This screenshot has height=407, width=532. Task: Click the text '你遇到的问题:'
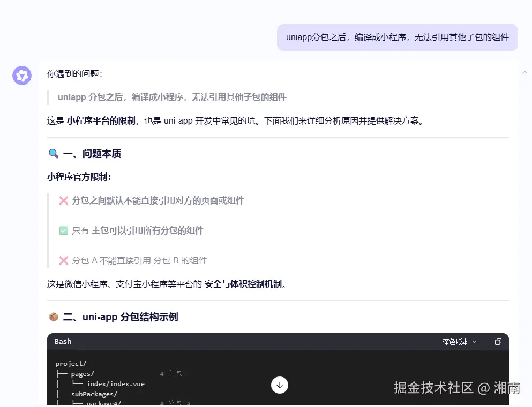click(74, 73)
